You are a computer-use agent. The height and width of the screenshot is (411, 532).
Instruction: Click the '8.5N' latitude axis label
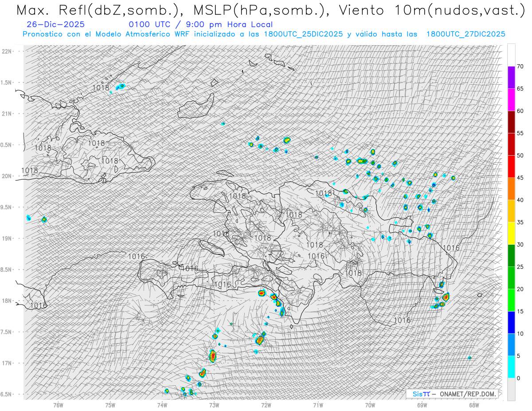click(7, 270)
